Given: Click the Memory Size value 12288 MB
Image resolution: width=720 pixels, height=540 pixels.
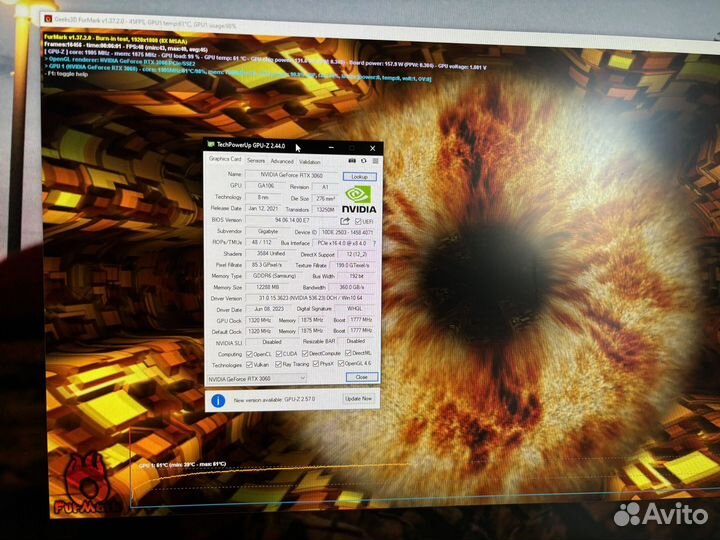Looking at the screenshot, I should pos(267,287).
